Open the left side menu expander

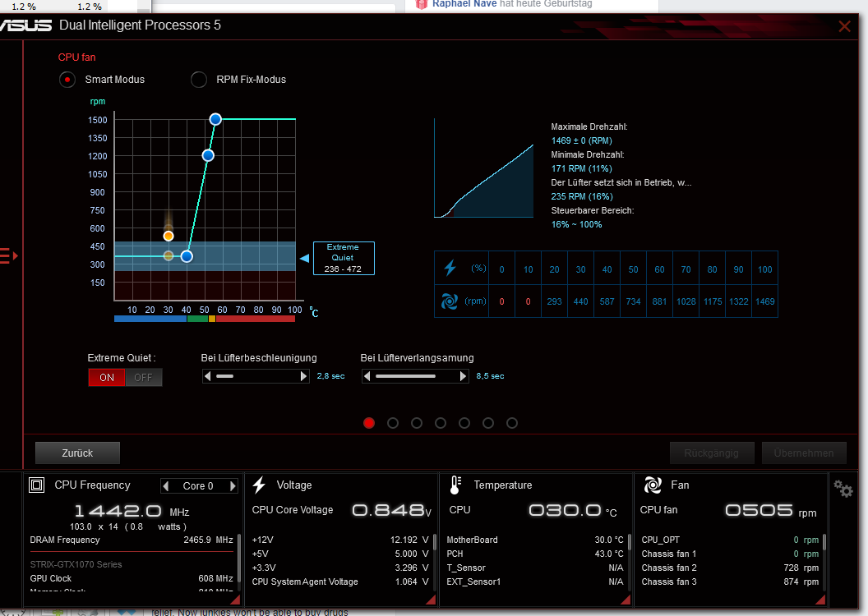click(x=8, y=256)
